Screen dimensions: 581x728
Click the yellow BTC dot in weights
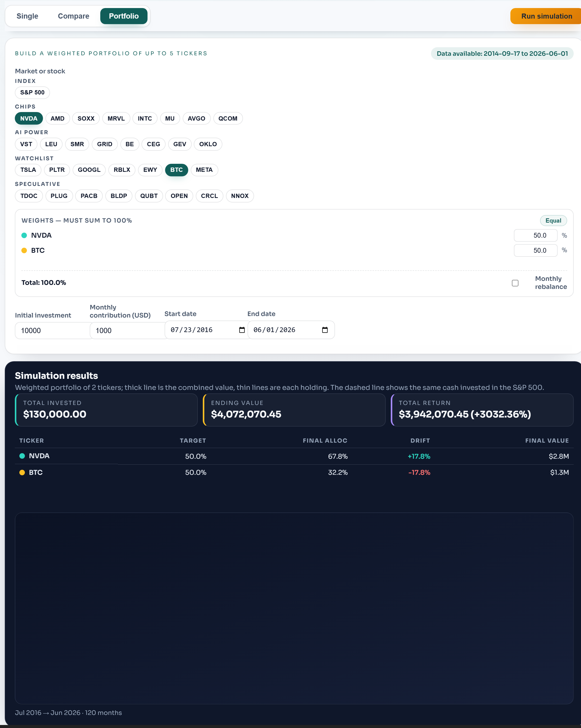tap(24, 250)
